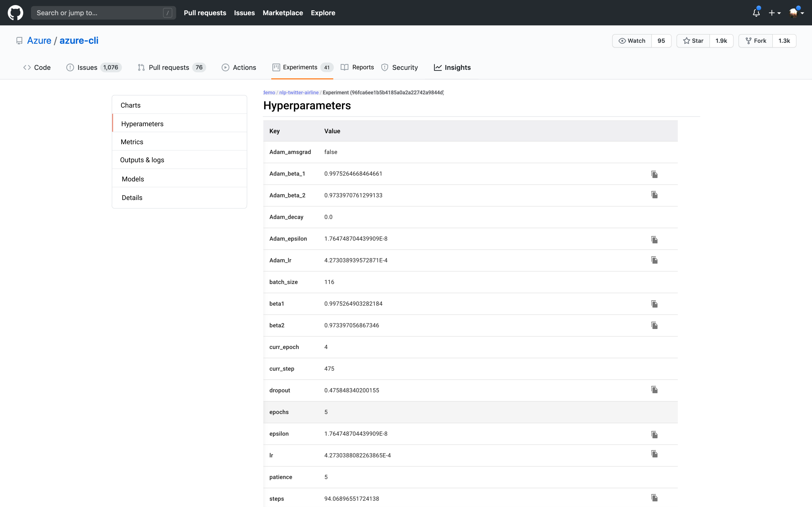Go to the Azure organization link

tap(39, 41)
